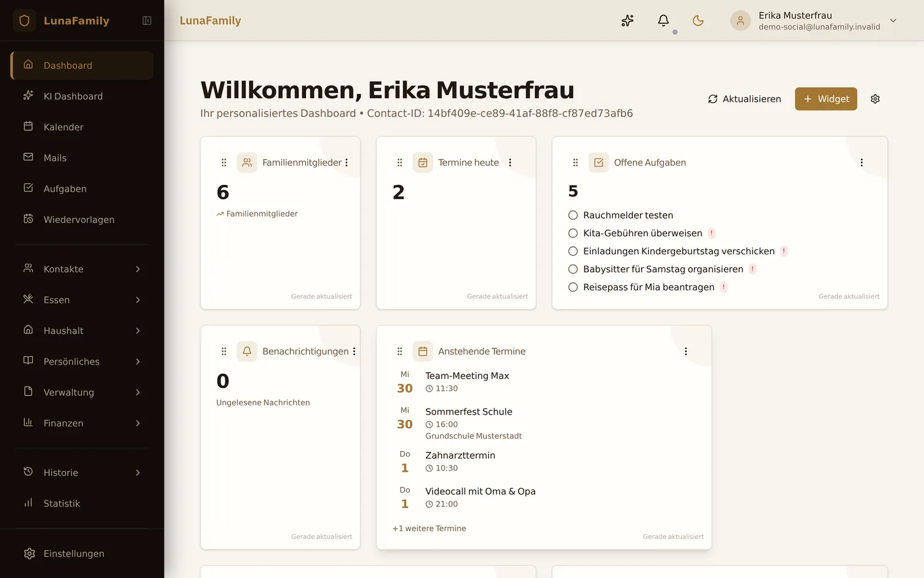Screen dimensions: 924x578
Task: Expand the Finanzen sidebar section
Action: coord(82,423)
